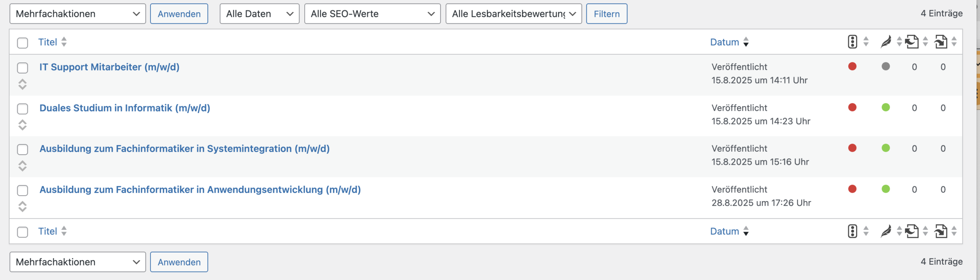Viewport: 980px width, 280px height.
Task: Open Ausbildung zum Fachinformatiker in Systemintegration entry
Action: [x=184, y=149]
